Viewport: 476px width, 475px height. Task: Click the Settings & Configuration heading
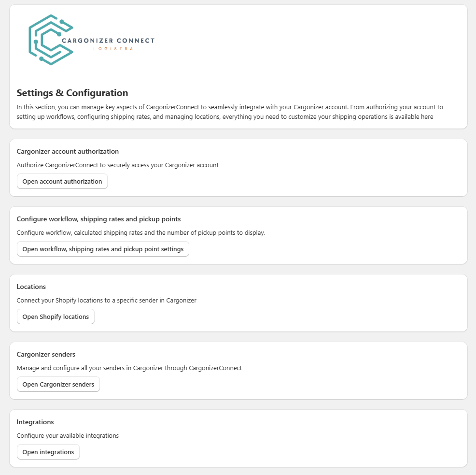click(72, 93)
